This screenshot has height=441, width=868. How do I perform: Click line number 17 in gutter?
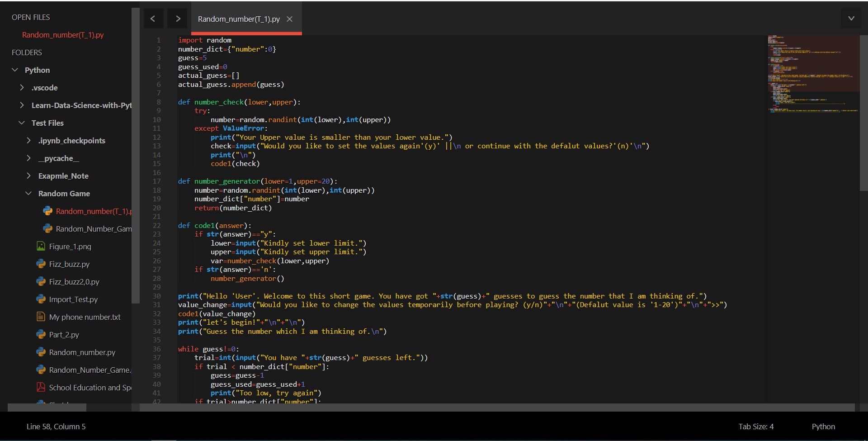tap(156, 181)
